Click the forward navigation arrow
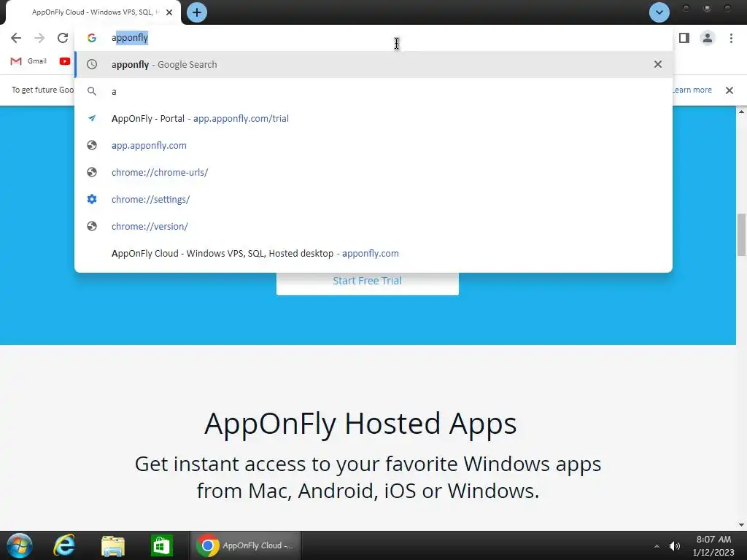Viewport: 747px width, 560px height. pyautogui.click(x=39, y=38)
